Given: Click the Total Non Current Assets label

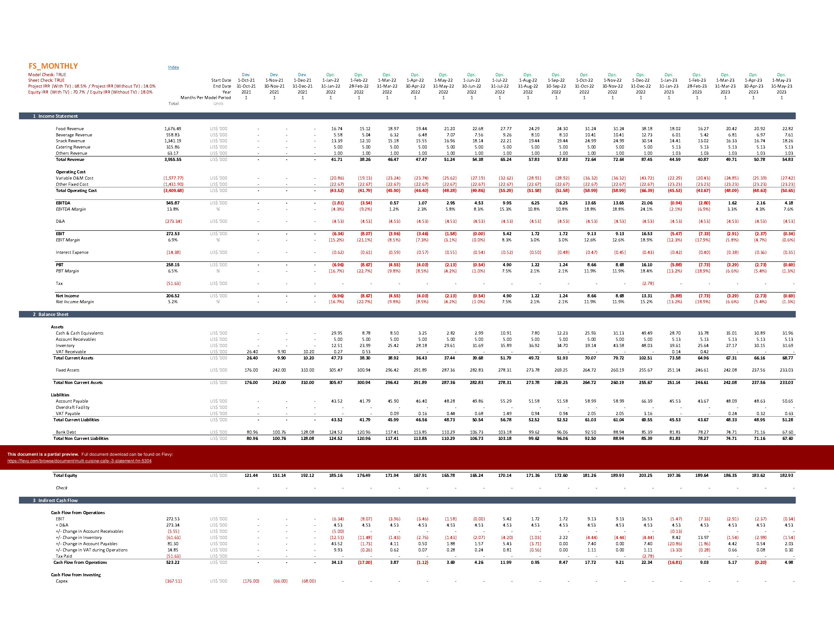Looking at the screenshot, I should coord(78,382).
